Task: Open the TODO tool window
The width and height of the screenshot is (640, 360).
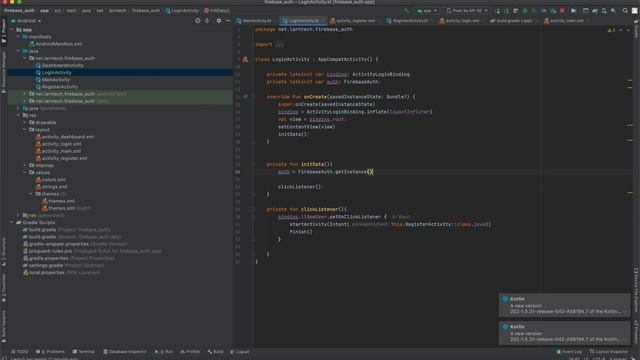Action: (20, 351)
